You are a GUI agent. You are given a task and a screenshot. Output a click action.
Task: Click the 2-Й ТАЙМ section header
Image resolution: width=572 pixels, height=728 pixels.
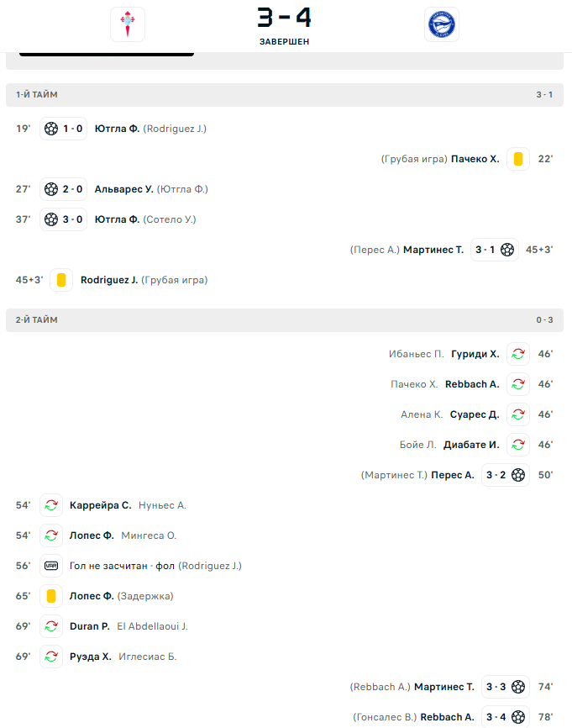point(285,320)
